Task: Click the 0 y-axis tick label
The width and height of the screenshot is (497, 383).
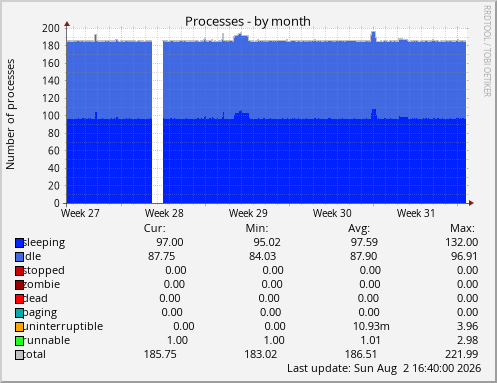Action: [57, 203]
